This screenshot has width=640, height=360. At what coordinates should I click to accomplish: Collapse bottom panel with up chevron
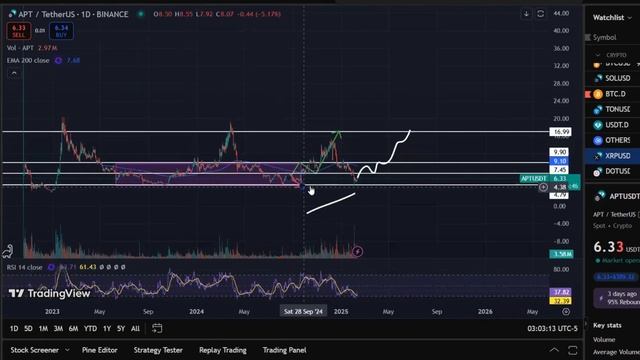coord(554,350)
